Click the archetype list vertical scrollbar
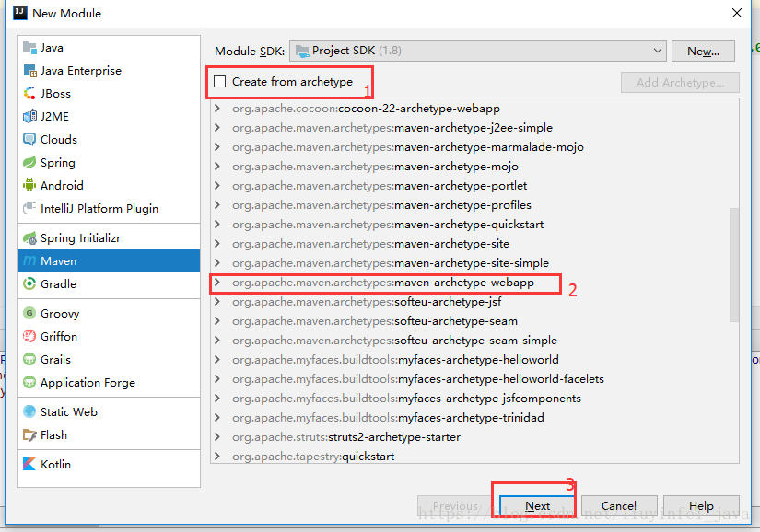The image size is (760, 532). [x=734, y=264]
